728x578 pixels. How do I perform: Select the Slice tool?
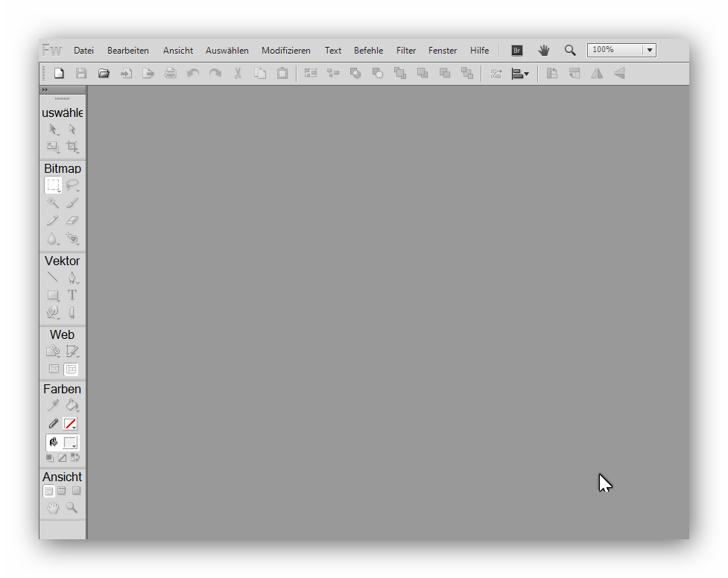coord(72,352)
